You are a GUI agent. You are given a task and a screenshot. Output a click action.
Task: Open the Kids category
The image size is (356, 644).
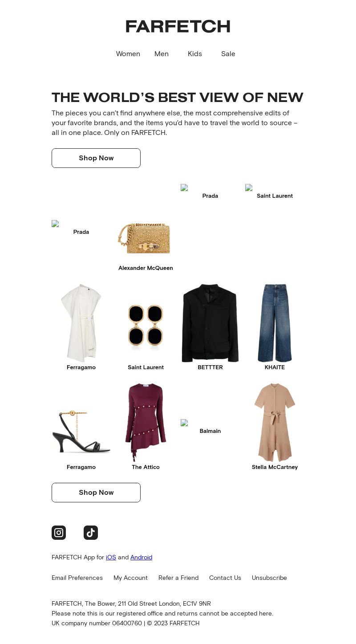pyautogui.click(x=195, y=54)
